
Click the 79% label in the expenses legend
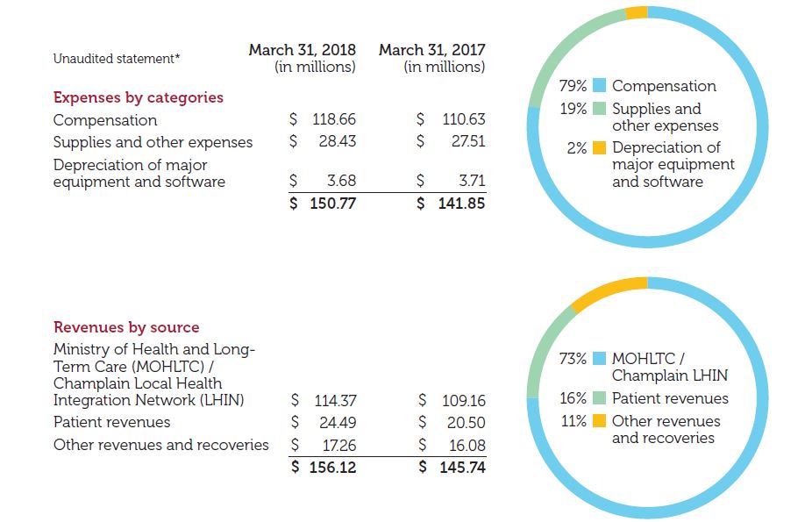tap(573, 86)
